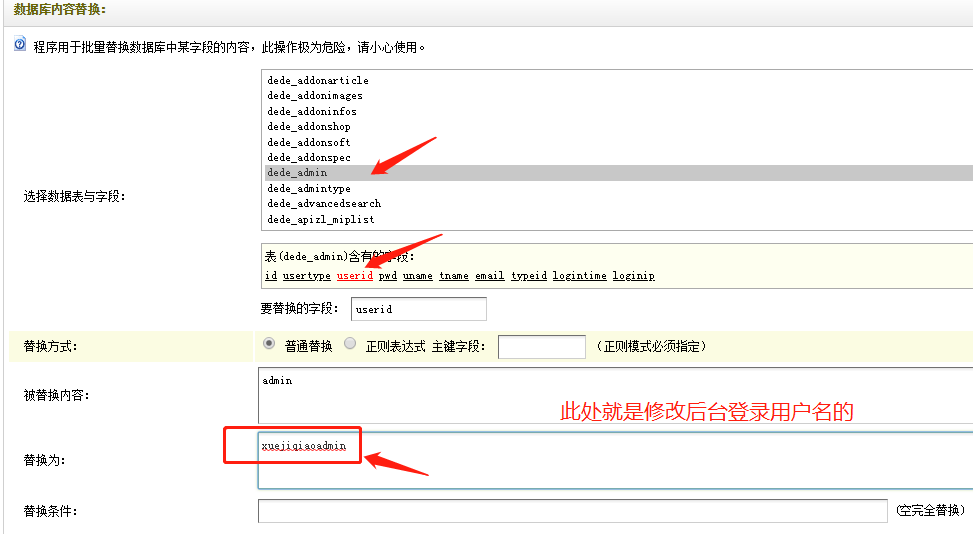Screen dimensions: 973x534
Task: Select dede_advancedsearch table entry
Action: (324, 204)
